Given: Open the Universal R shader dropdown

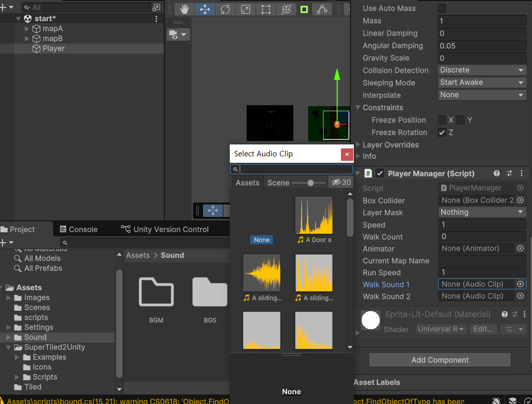Looking at the screenshot, I should [x=441, y=329].
